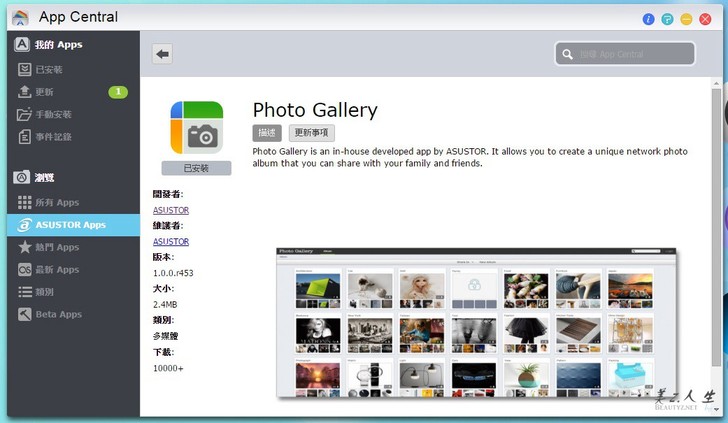This screenshot has width=728, height=423.
Task: Open 事件記錄 event log
Action: click(53, 137)
